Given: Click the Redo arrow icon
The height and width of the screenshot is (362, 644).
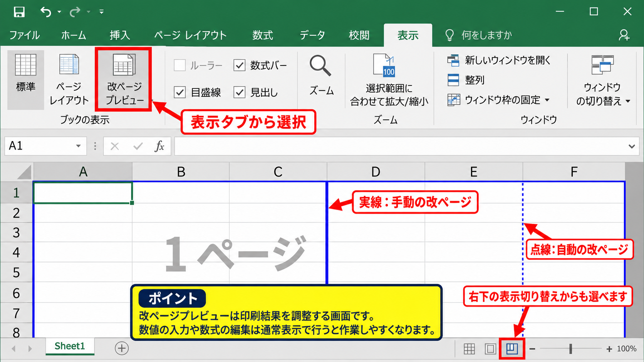Looking at the screenshot, I should point(75,12).
